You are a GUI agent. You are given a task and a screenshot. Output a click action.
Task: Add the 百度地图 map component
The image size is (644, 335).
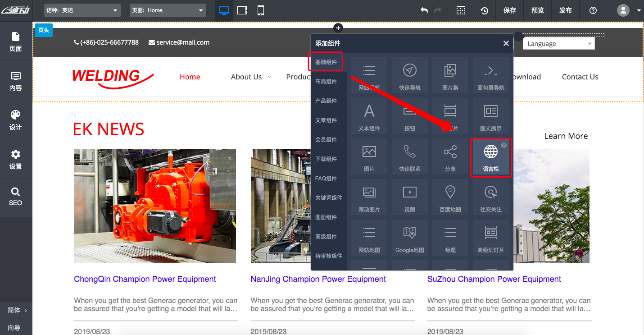click(x=450, y=197)
